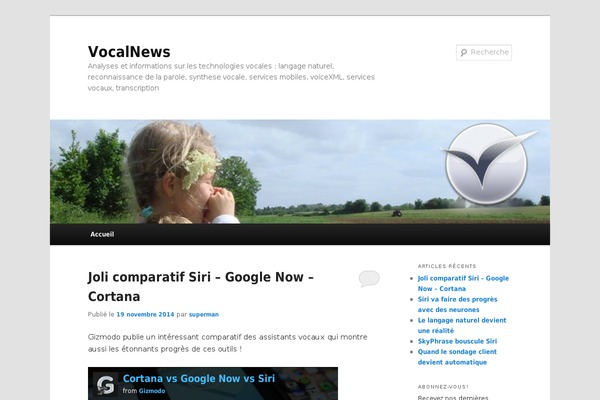
Task: Click the Gizmodo 'G' avatar icon in the video
Action: tap(105, 384)
